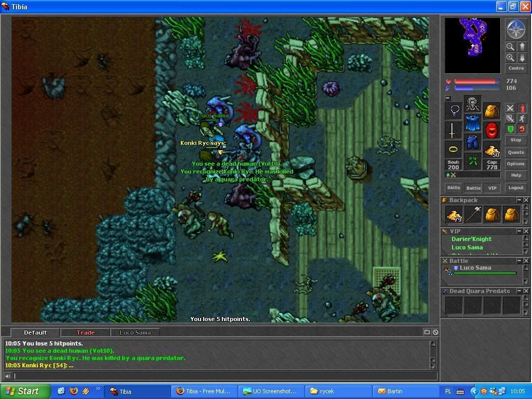Viewport: 532px width, 399px height.
Task: Toggle the Battle window button
Action: point(473,188)
